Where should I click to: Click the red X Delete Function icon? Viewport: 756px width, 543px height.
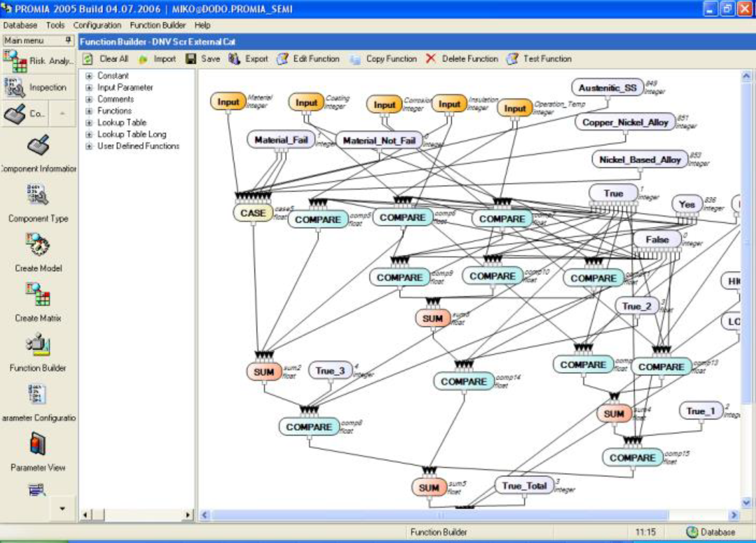(431, 59)
